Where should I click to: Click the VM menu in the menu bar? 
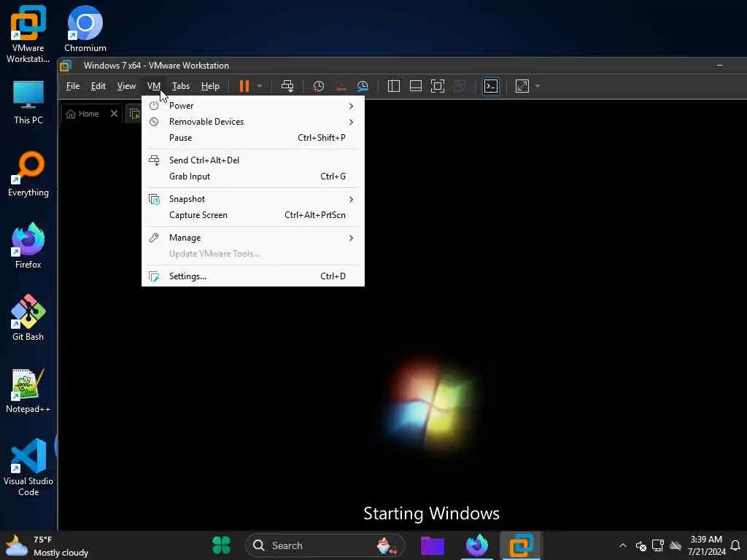(153, 86)
